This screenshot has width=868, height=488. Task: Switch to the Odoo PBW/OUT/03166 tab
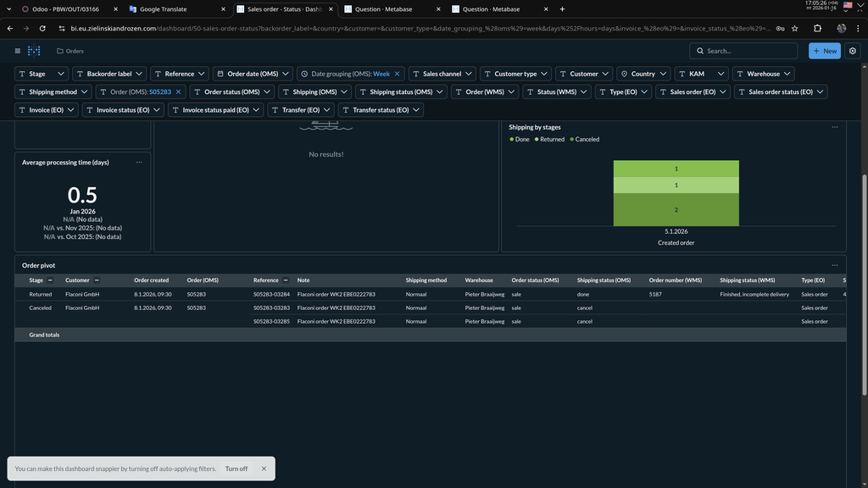point(64,9)
